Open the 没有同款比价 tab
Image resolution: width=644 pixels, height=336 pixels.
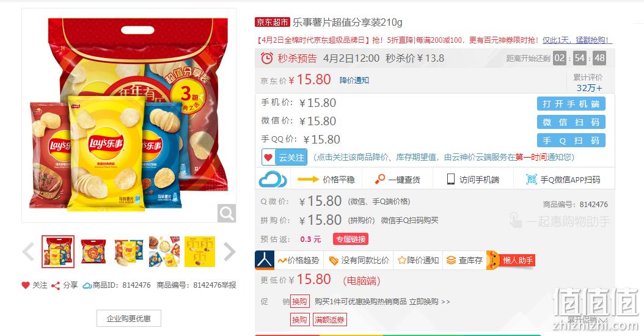(359, 260)
